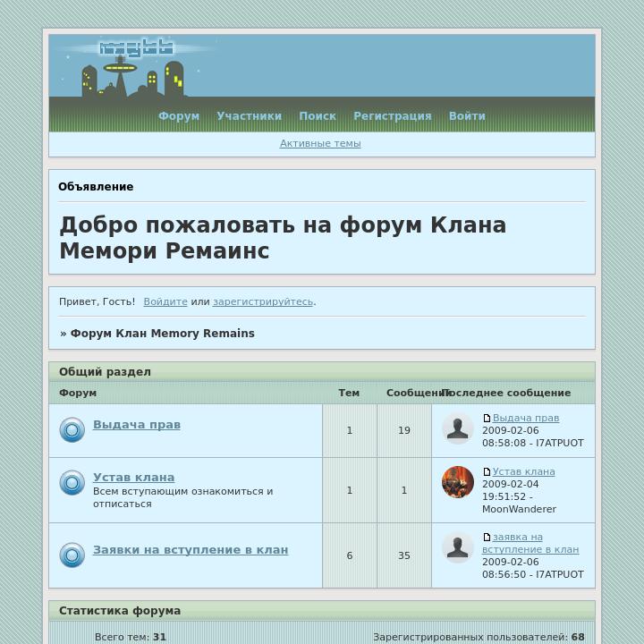
Task: Click description Всем вступающим ознакомиться и отписаться
Action: pos(182,497)
